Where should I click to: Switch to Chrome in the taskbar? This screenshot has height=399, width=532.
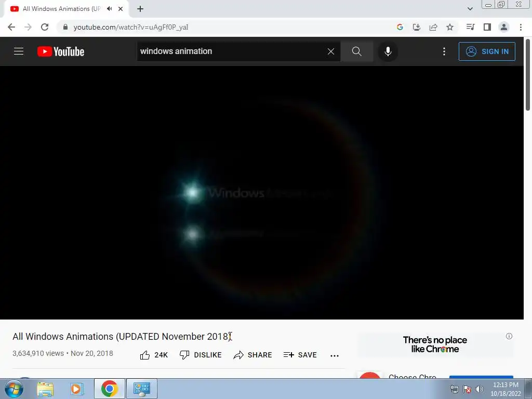tap(109, 389)
